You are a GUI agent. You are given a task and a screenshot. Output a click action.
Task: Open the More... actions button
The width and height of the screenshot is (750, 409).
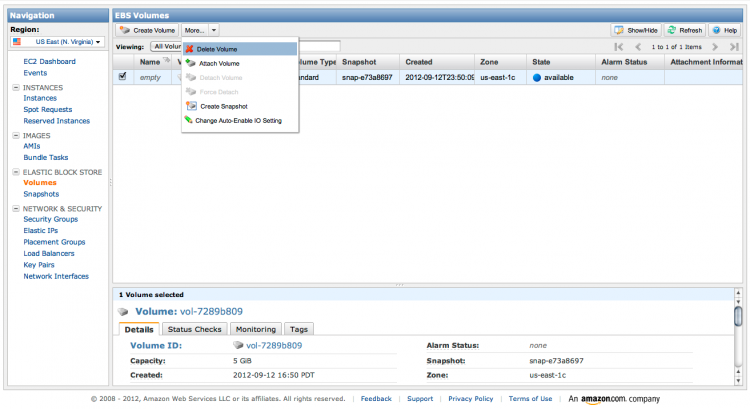195,30
